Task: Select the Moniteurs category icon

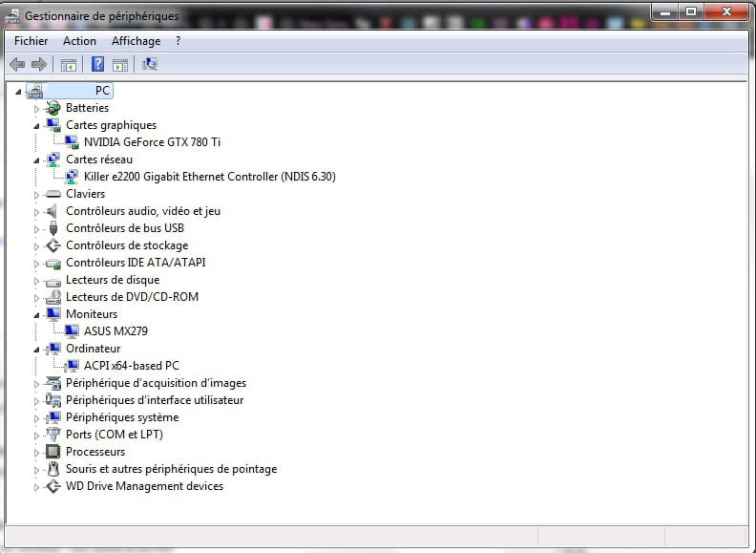Action: [53, 314]
